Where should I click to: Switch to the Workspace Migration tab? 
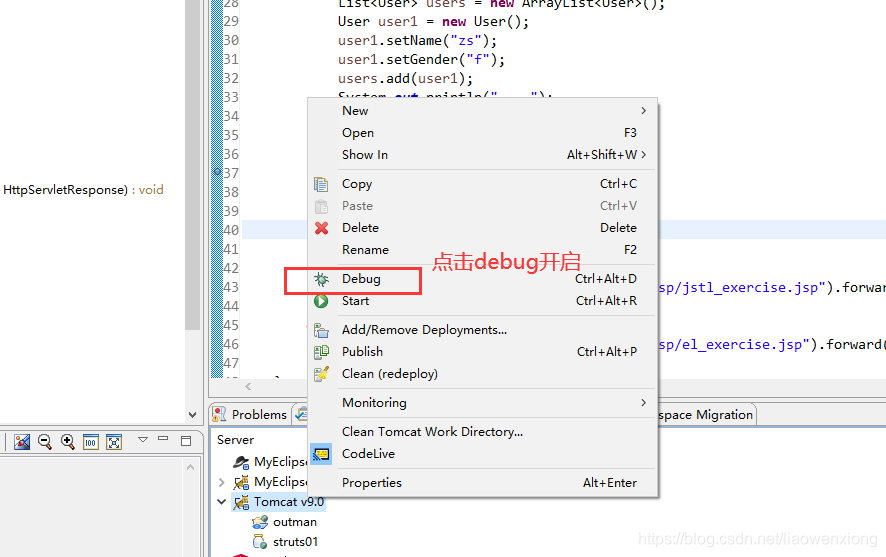pos(706,415)
